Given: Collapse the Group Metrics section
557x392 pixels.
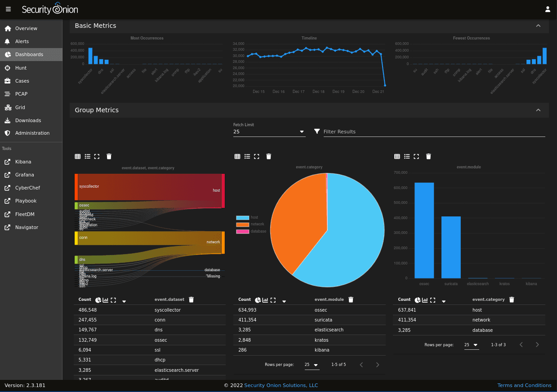Looking at the screenshot, I should pos(538,110).
